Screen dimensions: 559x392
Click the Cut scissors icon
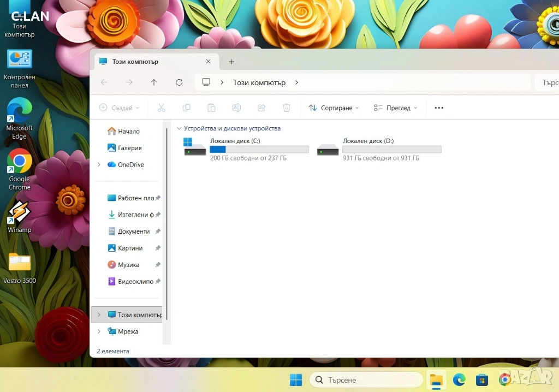tap(161, 108)
